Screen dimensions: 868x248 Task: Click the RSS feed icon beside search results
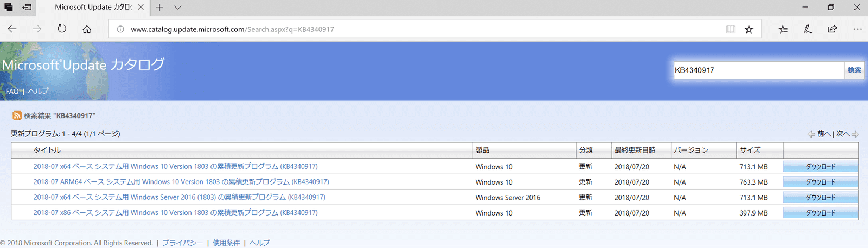[x=17, y=115]
